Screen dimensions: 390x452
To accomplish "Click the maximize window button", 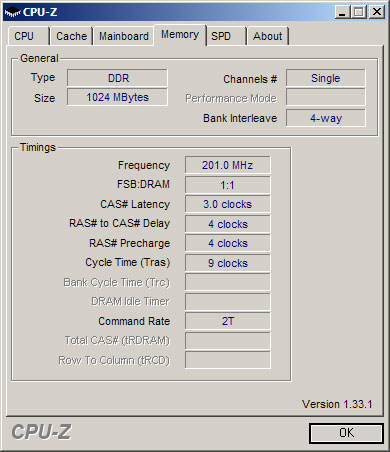I will point(358,12).
